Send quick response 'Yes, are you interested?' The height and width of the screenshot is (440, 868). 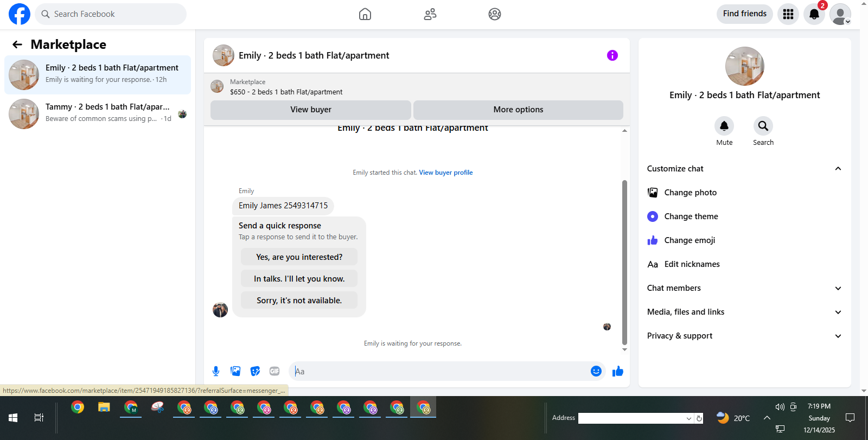pyautogui.click(x=299, y=257)
